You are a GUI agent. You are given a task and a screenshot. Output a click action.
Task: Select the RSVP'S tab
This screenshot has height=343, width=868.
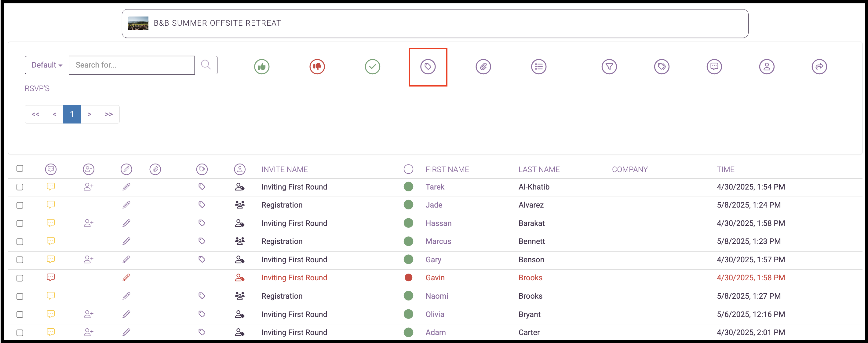pos(37,88)
